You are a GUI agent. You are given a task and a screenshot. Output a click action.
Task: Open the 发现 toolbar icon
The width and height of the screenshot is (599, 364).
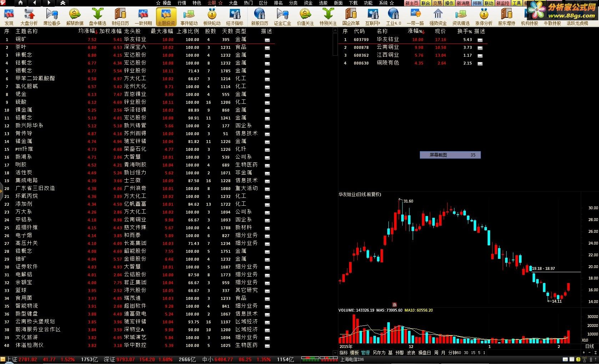[9, 17]
